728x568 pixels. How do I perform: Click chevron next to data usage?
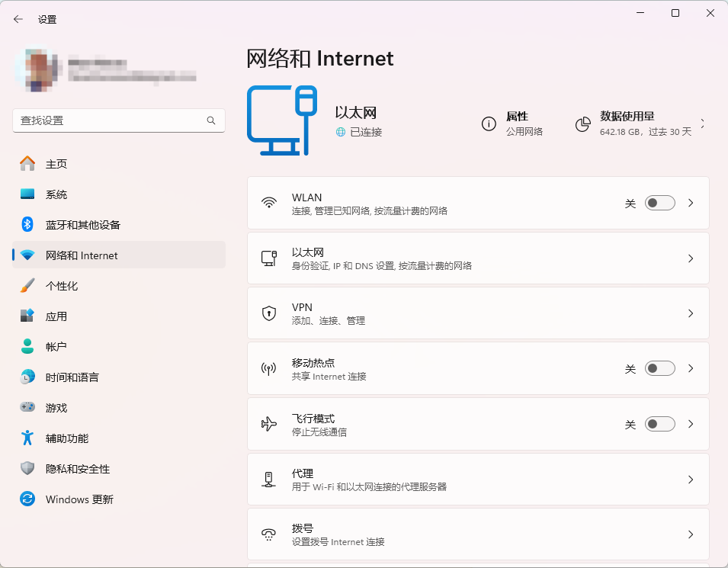point(703,124)
